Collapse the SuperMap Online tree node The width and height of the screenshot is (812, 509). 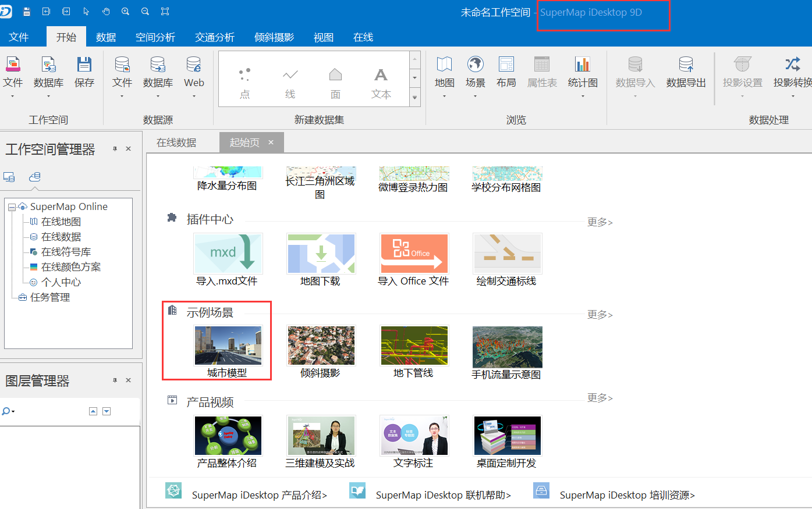point(12,207)
